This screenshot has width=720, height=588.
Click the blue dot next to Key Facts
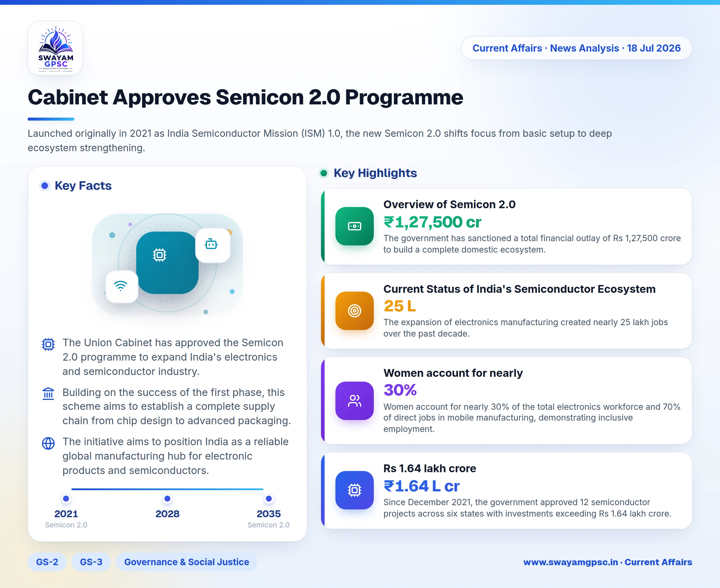point(44,186)
